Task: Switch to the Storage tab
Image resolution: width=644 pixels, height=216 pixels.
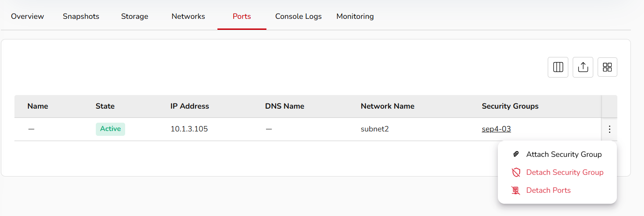Action: click(x=135, y=16)
